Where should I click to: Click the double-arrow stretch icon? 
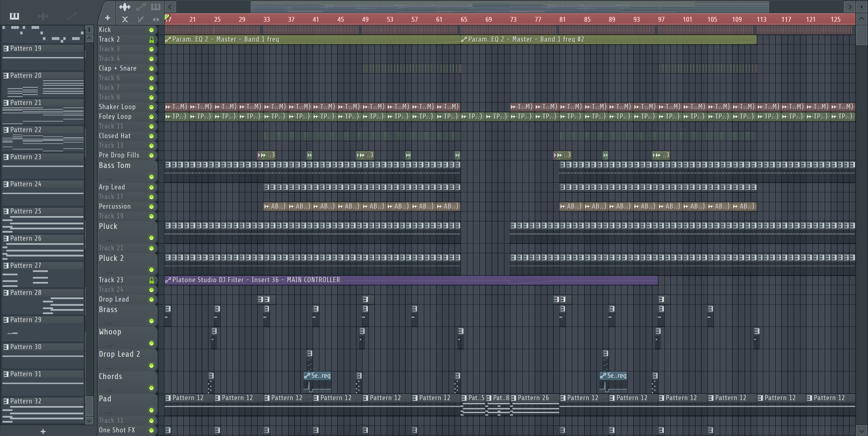pyautogui.click(x=156, y=19)
